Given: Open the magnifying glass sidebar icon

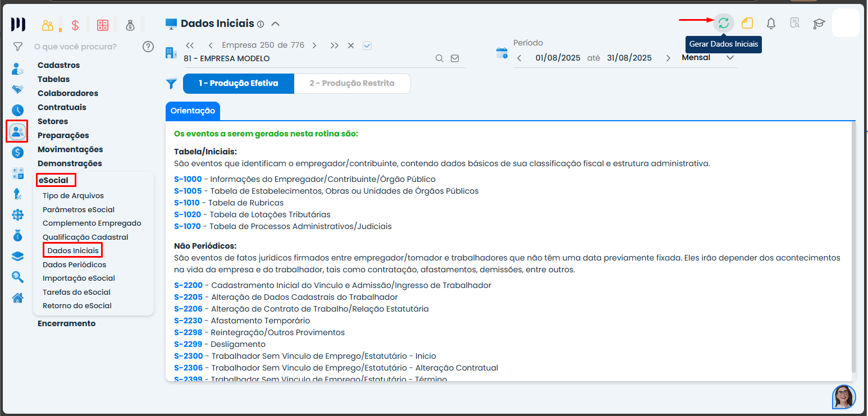Looking at the screenshot, I should pos(18,277).
